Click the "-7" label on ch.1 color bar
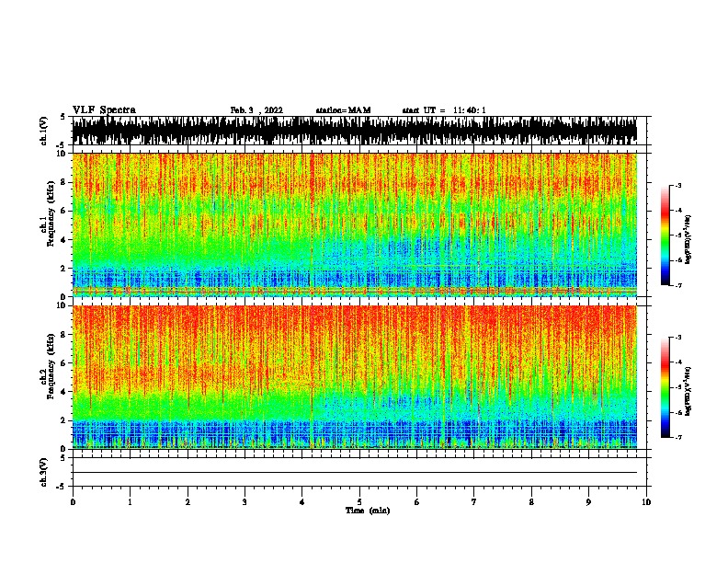This screenshot has height=563, width=728. 677,285
